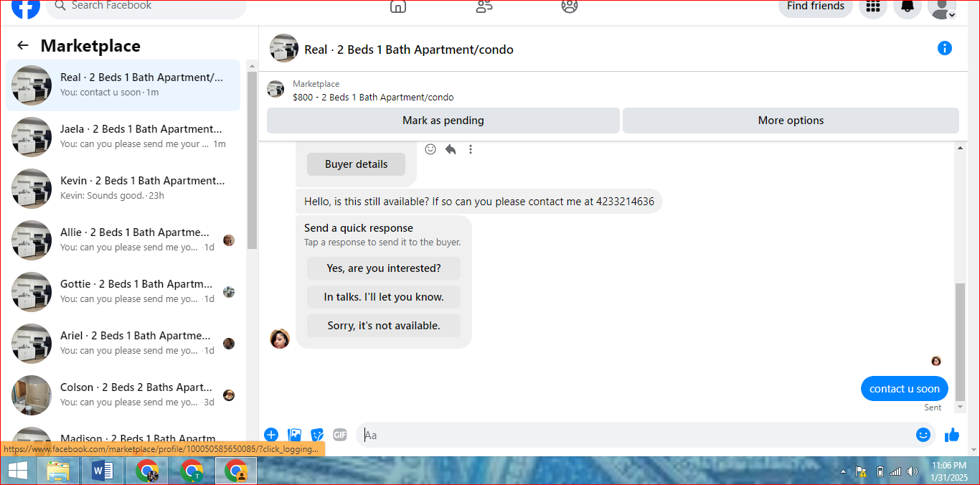Open the message three-dot menu
This screenshot has height=485, width=980.
click(x=471, y=149)
